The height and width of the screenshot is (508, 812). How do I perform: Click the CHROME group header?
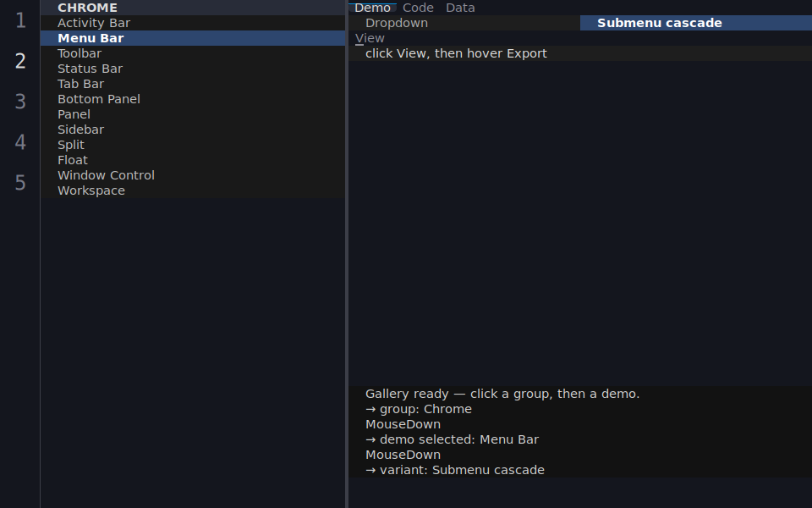coord(193,8)
